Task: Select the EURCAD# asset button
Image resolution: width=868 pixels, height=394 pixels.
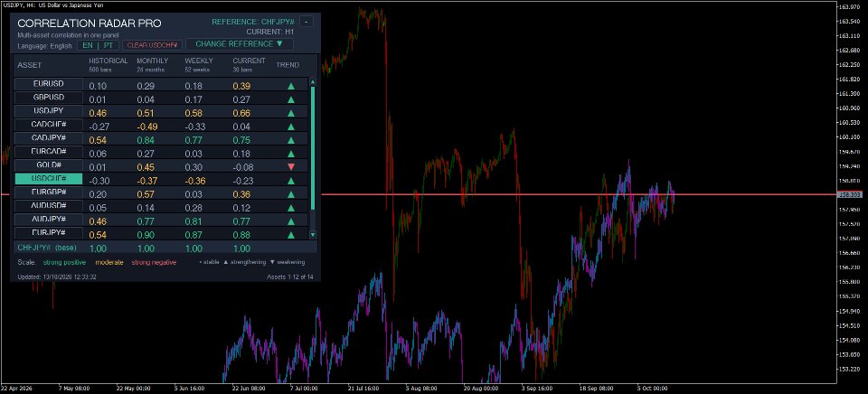Action: (49, 152)
